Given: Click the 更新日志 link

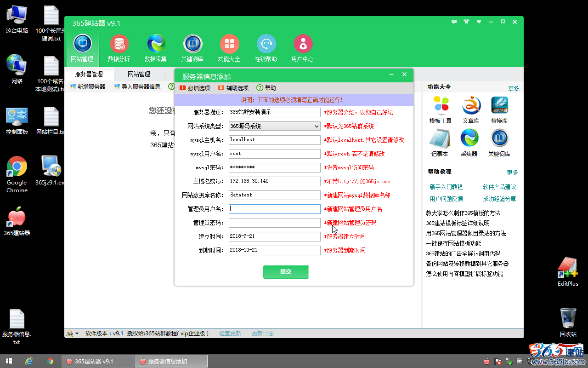Looking at the screenshot, I should point(263,333).
